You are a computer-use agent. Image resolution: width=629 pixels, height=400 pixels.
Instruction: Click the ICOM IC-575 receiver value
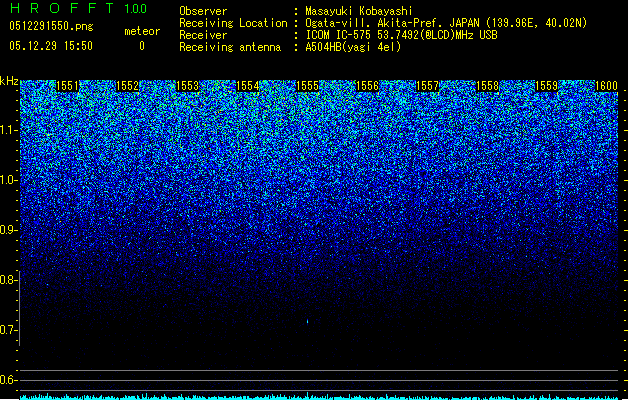coord(401,35)
